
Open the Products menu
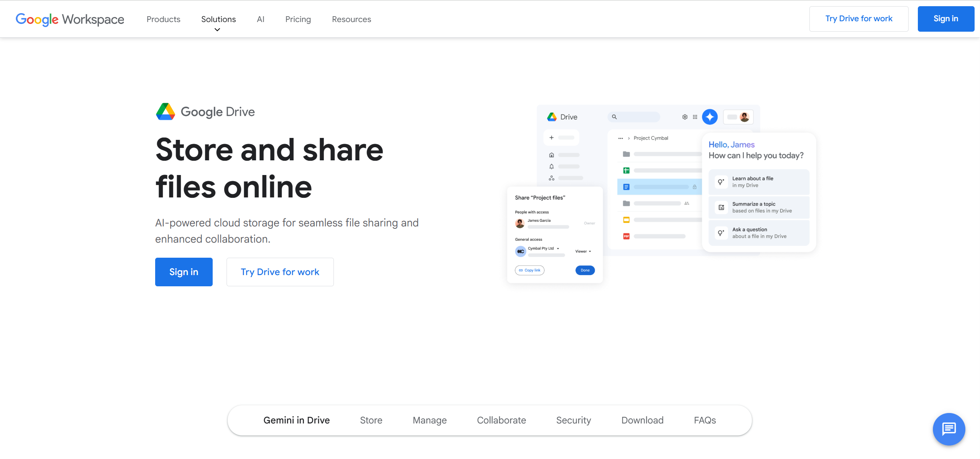point(163,19)
